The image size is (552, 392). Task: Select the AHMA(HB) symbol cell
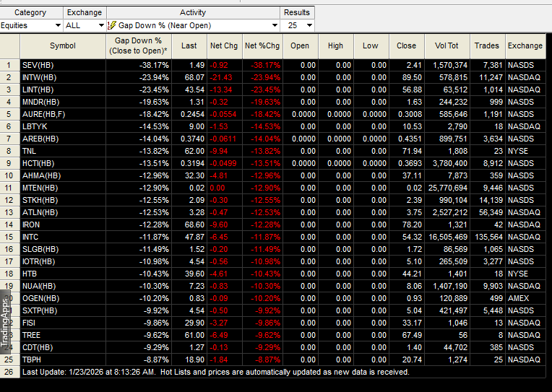(x=63, y=175)
